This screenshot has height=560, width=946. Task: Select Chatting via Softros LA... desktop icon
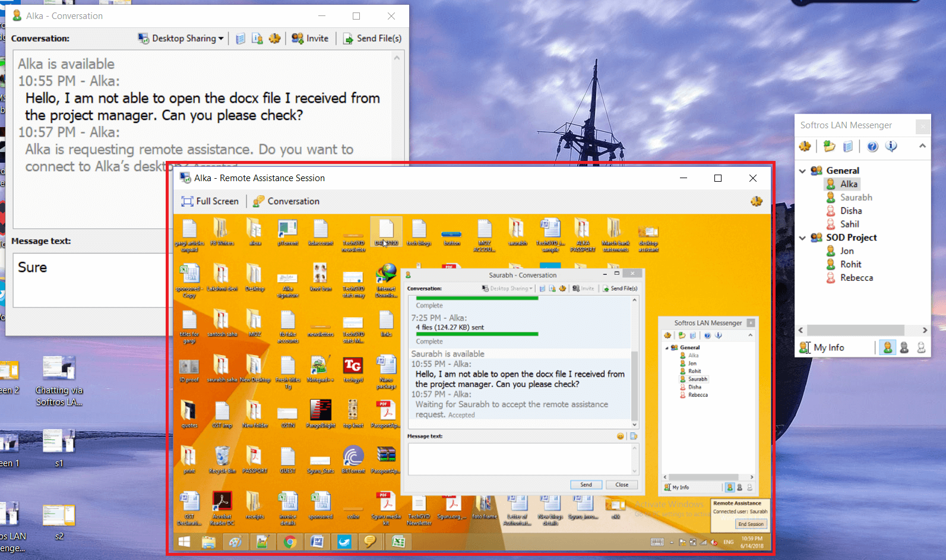point(59,381)
